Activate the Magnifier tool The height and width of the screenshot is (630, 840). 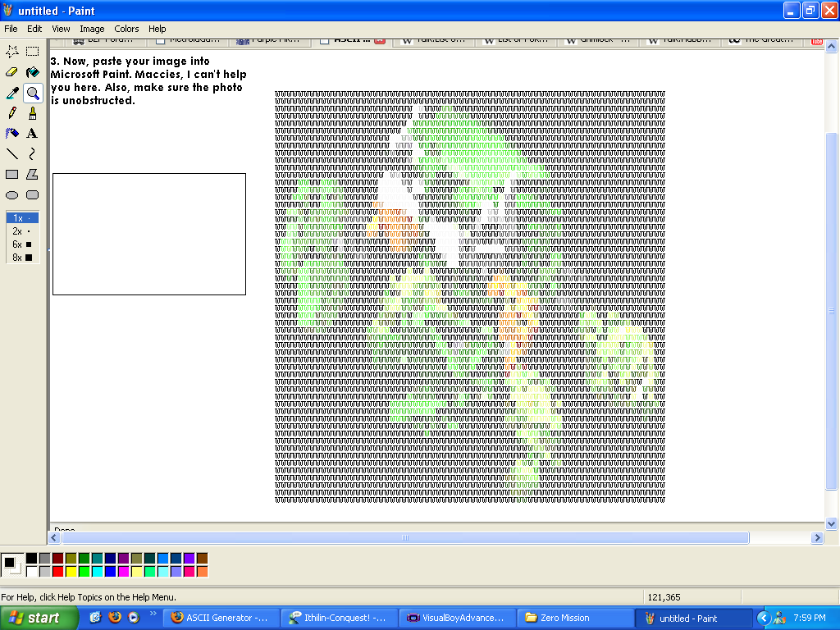(x=32, y=92)
